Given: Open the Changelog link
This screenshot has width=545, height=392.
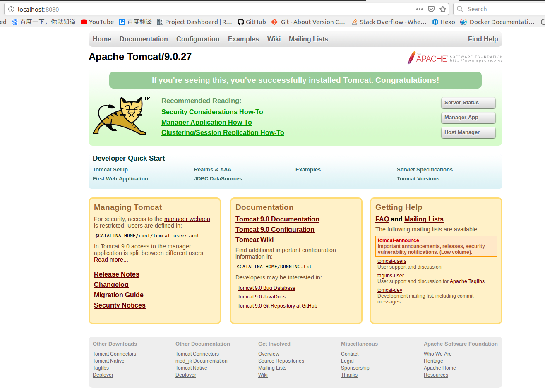Looking at the screenshot, I should coord(111,284).
